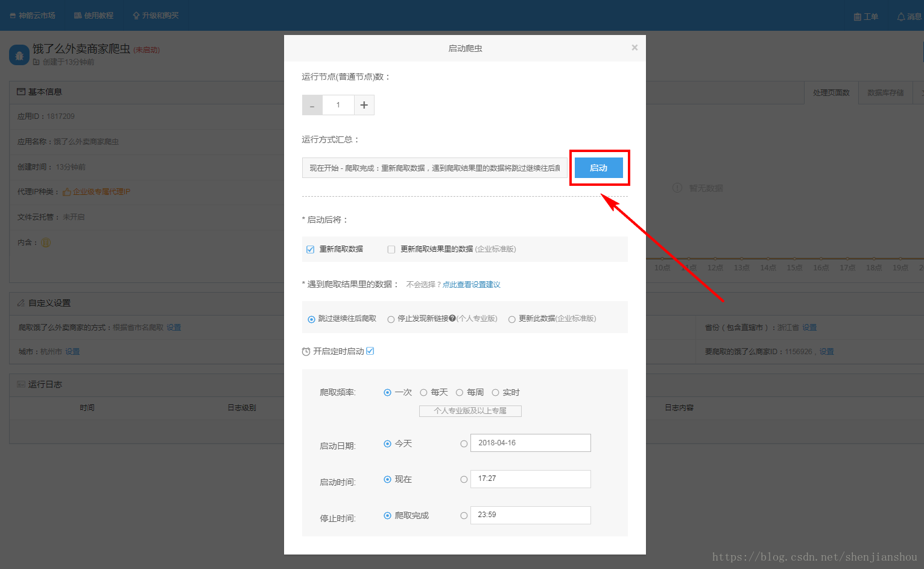The height and width of the screenshot is (569, 924).
Task: Click the 时间 log column header
Action: pos(87,408)
